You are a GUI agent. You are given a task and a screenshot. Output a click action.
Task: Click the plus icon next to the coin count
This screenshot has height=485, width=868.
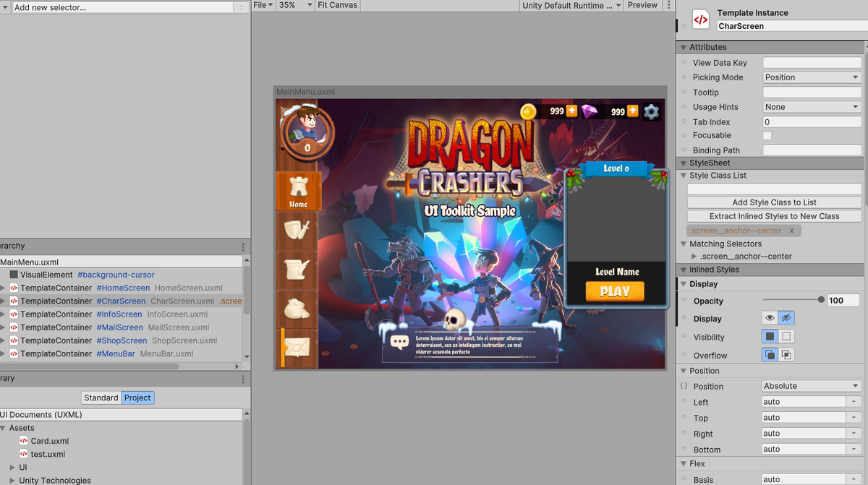pos(571,111)
